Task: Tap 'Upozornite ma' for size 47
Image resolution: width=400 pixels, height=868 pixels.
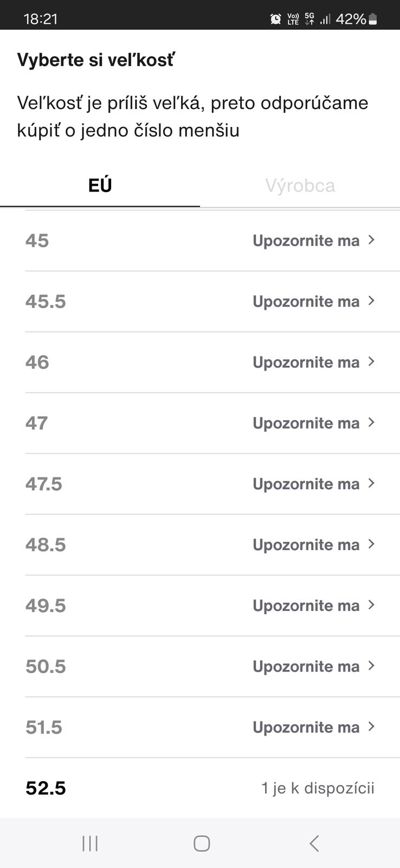Action: [x=306, y=423]
